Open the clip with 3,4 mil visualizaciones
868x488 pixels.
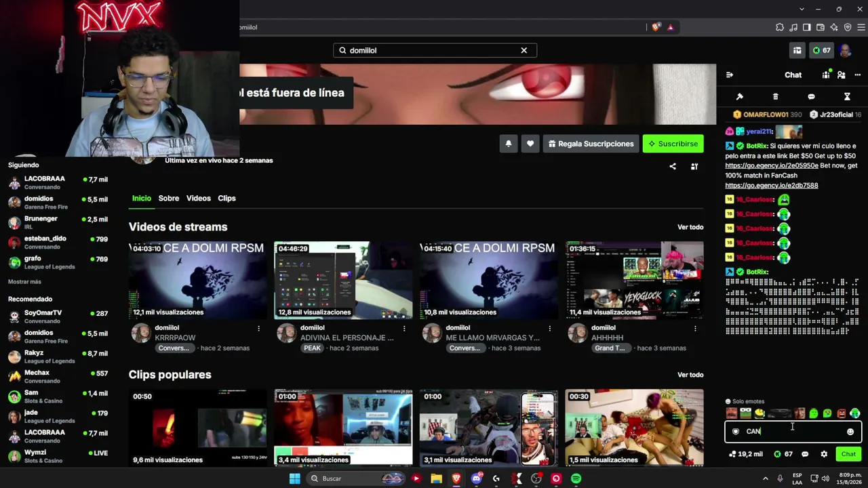click(x=343, y=428)
